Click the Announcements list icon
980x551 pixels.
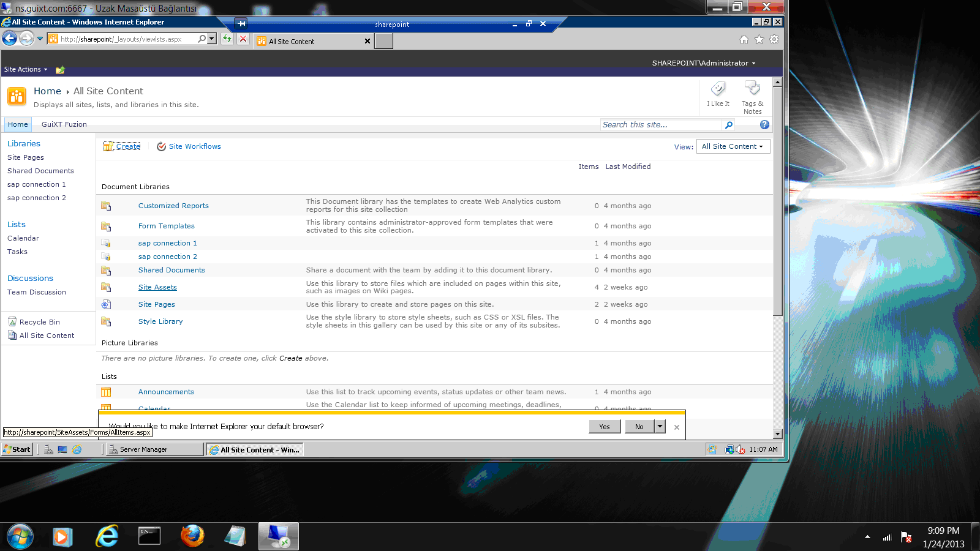click(106, 392)
